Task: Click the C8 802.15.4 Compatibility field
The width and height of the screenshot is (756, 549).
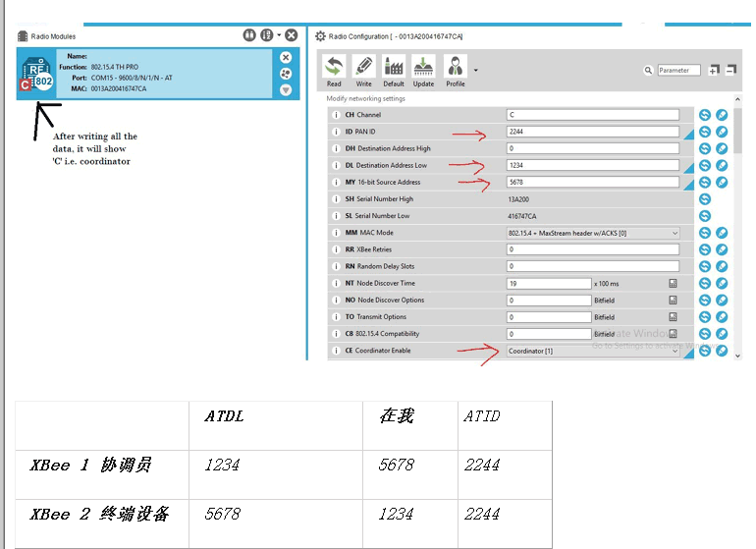Action: 549,334
